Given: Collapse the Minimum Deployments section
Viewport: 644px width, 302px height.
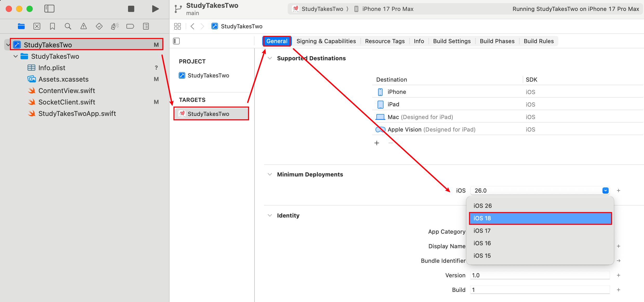Looking at the screenshot, I should point(270,174).
